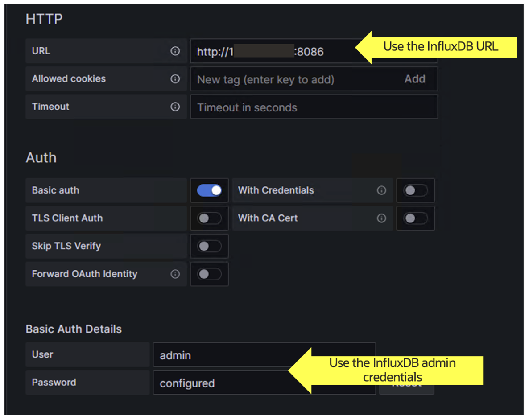Select the InfluxDB URL field
The height and width of the screenshot is (420, 529).
coord(268,51)
